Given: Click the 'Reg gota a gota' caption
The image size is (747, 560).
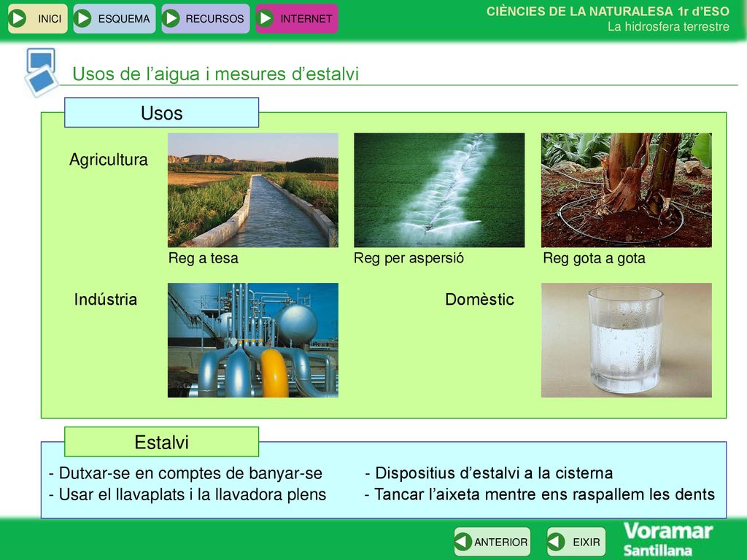Looking at the screenshot, I should (594, 258).
